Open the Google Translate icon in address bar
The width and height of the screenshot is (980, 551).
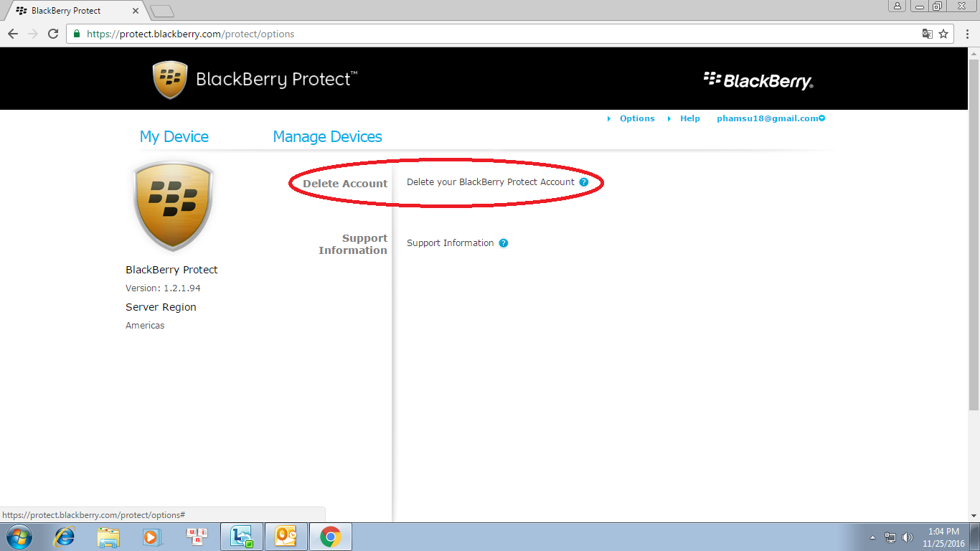click(928, 34)
